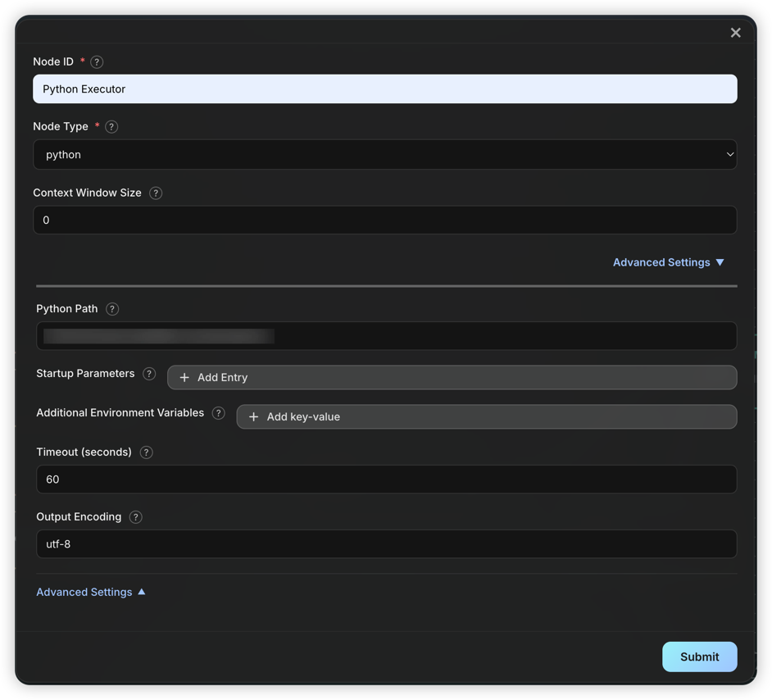Image resolution: width=772 pixels, height=700 pixels.
Task: Submit the node configuration
Action: click(699, 657)
